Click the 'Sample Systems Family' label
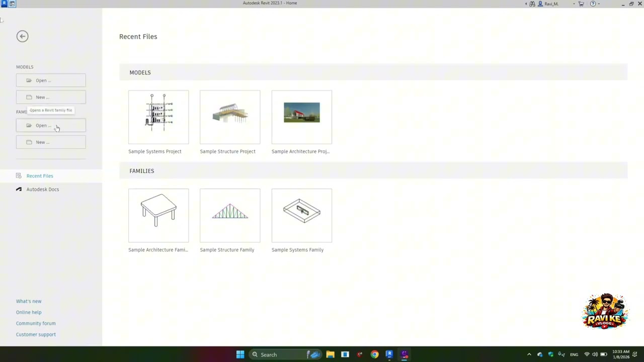This screenshot has height=362, width=644. [297, 250]
